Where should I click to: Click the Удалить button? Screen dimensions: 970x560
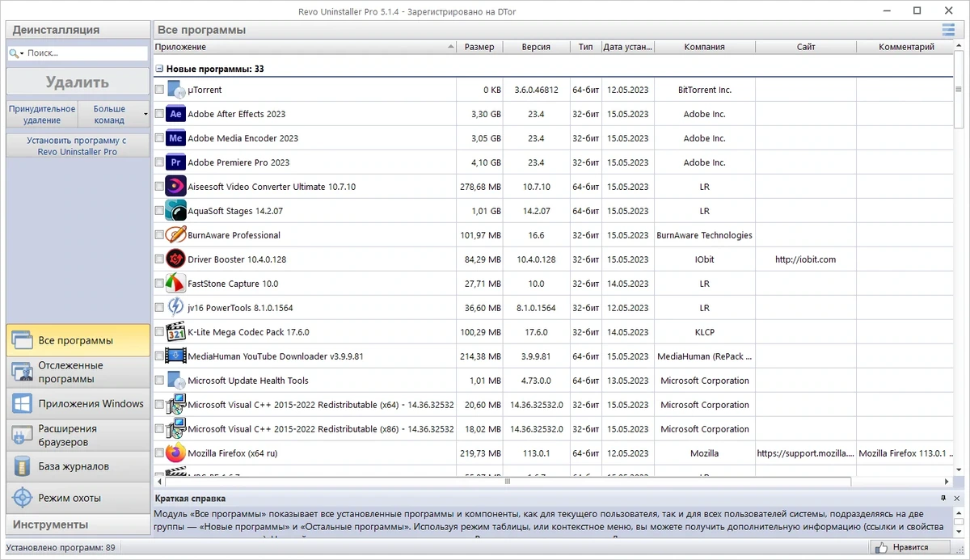(78, 82)
